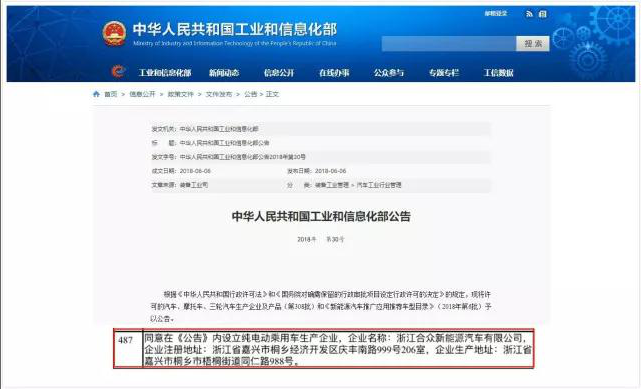Screen dimensions: 641x389
Task: Click the heading 中华人民共和国工业和信息化部公告
Action: coord(321,216)
